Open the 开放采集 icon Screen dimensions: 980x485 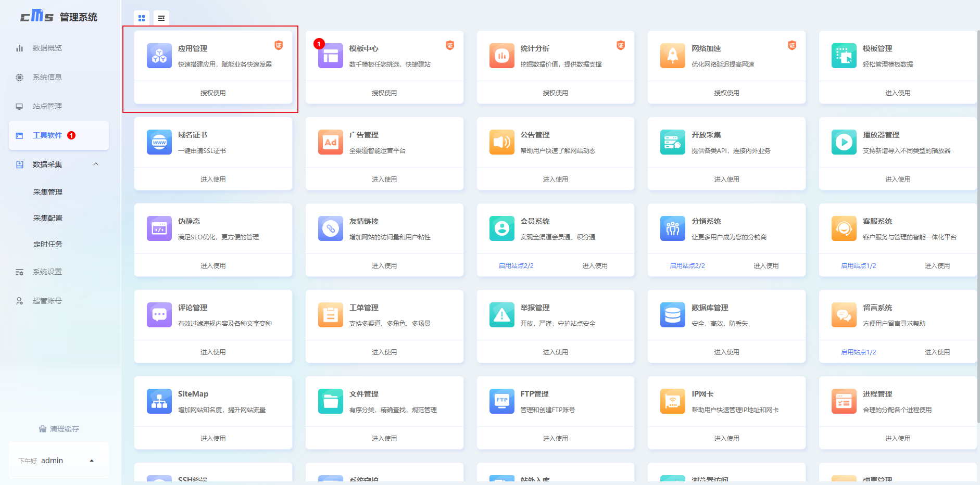tap(673, 142)
